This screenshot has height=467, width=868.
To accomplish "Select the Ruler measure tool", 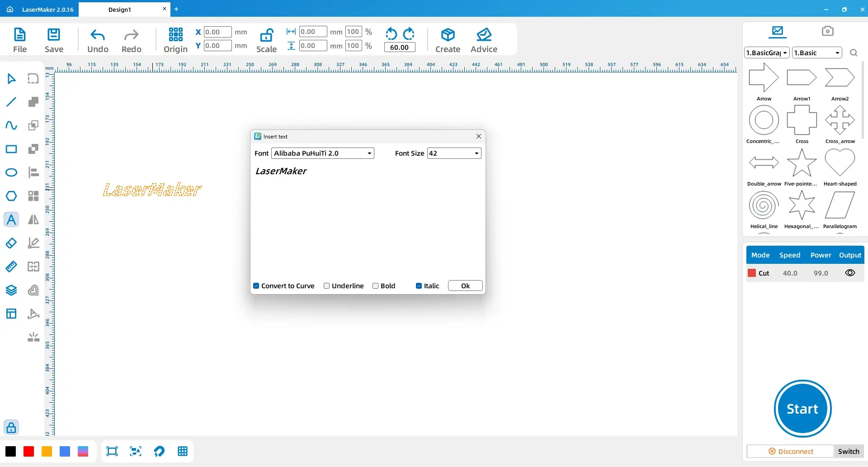I will tap(11, 267).
